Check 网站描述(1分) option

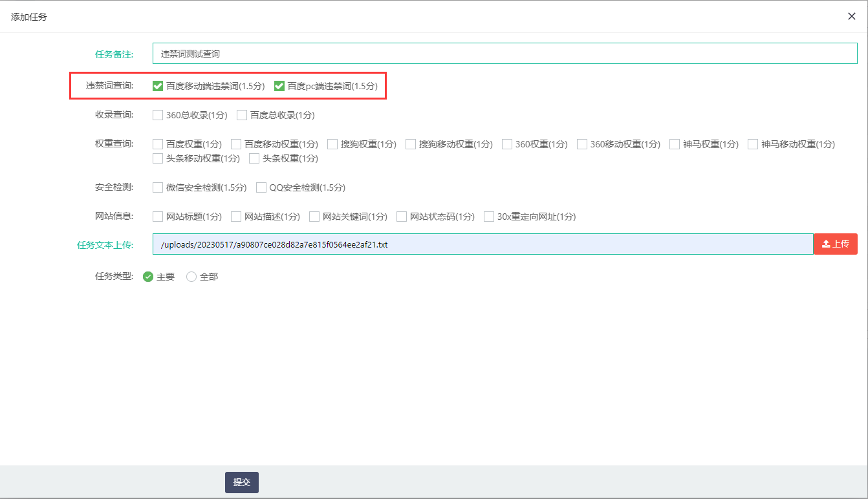pos(236,217)
